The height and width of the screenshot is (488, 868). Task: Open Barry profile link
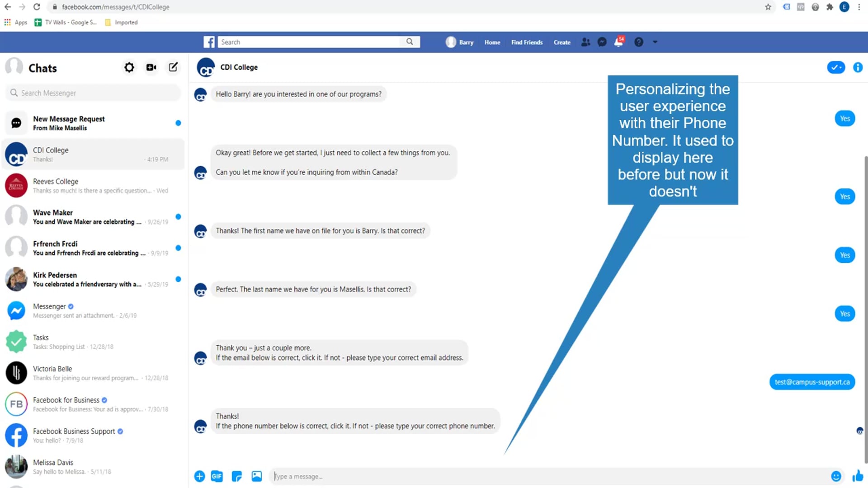point(460,42)
